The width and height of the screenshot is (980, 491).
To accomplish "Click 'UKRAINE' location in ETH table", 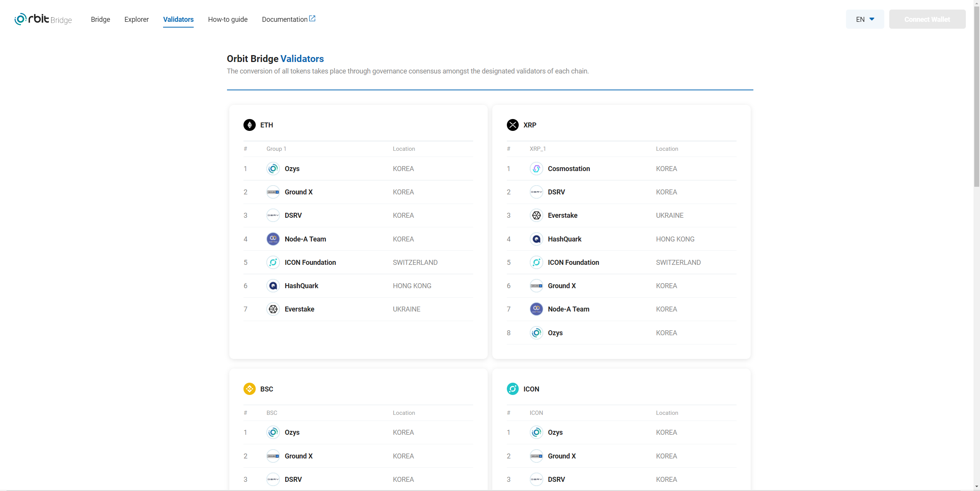I will click(406, 309).
